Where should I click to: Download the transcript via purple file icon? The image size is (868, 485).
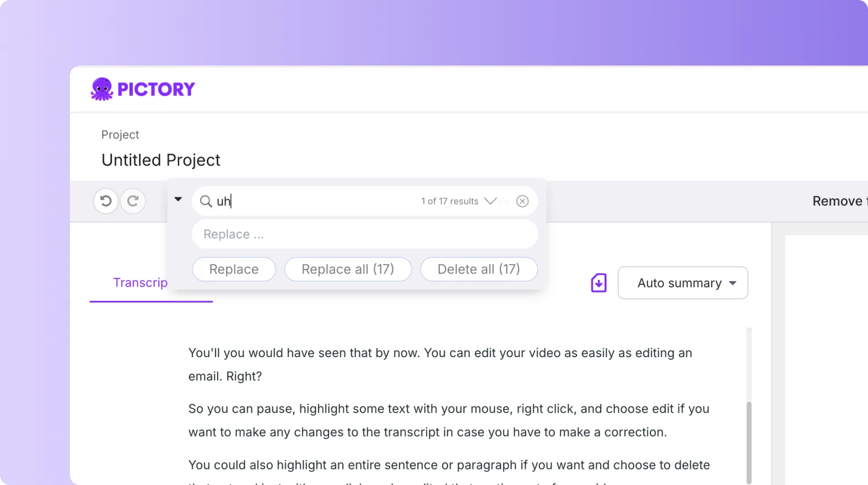599,283
